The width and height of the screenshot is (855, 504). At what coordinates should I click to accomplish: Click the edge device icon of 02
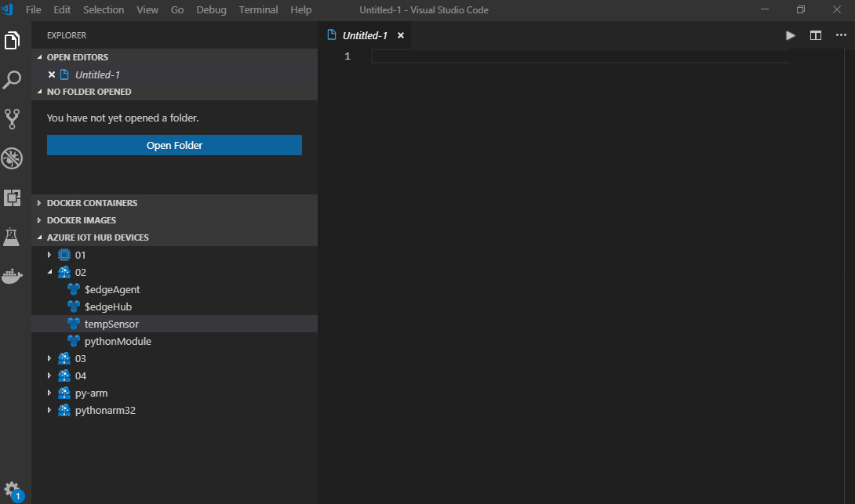[64, 272]
